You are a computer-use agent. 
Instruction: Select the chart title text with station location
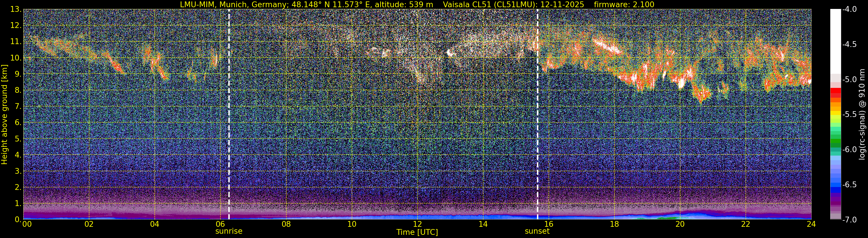click(417, 4)
